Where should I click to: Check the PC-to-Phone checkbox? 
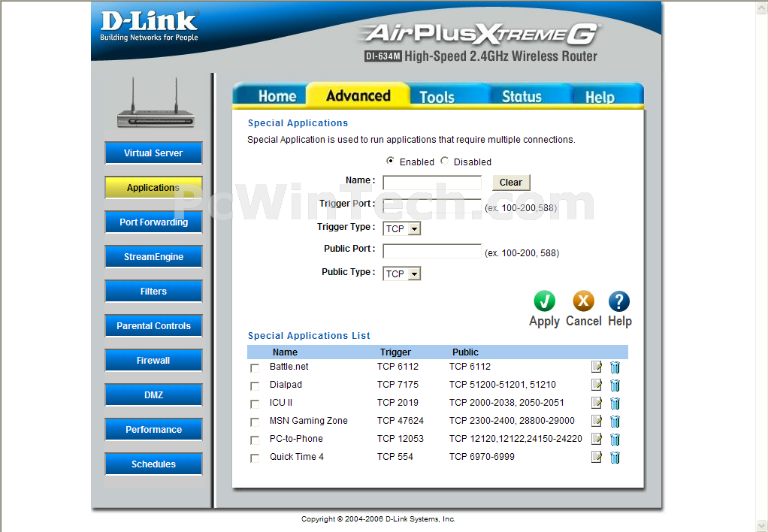[x=255, y=440]
